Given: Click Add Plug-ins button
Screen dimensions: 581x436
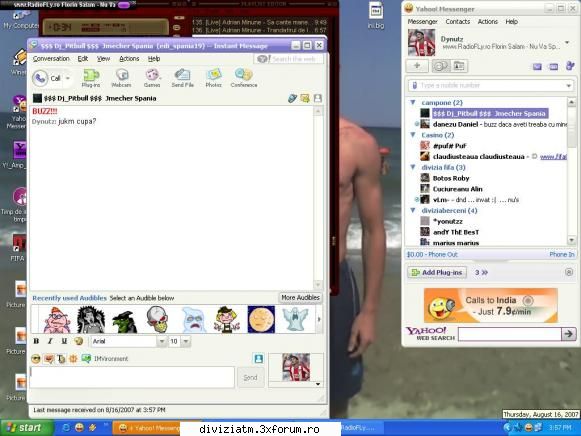Looking at the screenshot, I should point(437,272).
